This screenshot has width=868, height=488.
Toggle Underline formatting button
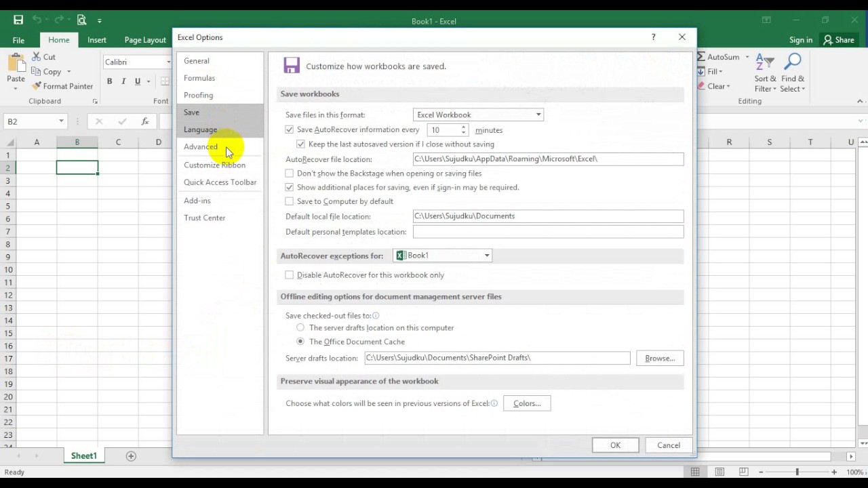(x=138, y=81)
